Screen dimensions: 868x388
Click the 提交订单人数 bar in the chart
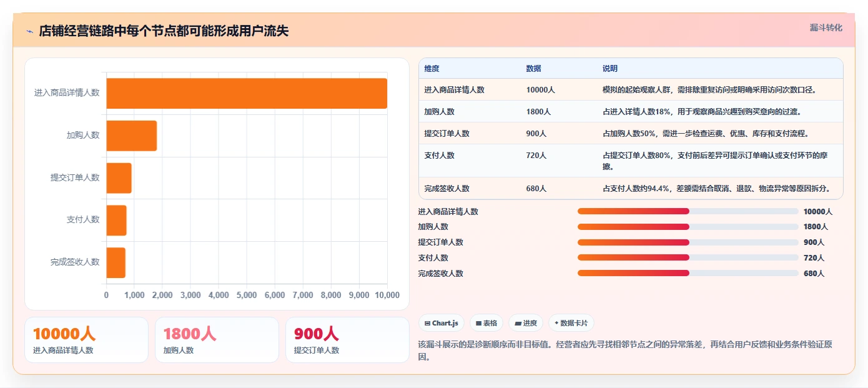(x=119, y=178)
